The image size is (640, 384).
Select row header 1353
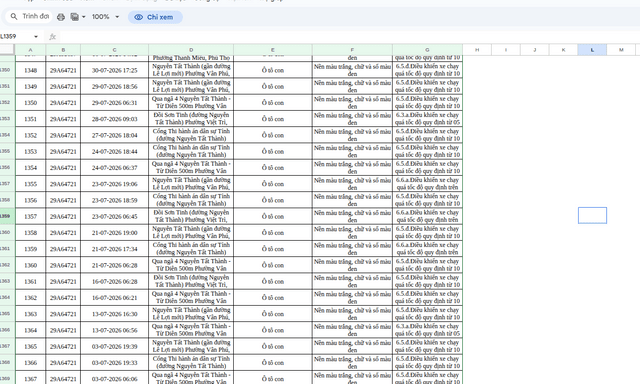7,119
